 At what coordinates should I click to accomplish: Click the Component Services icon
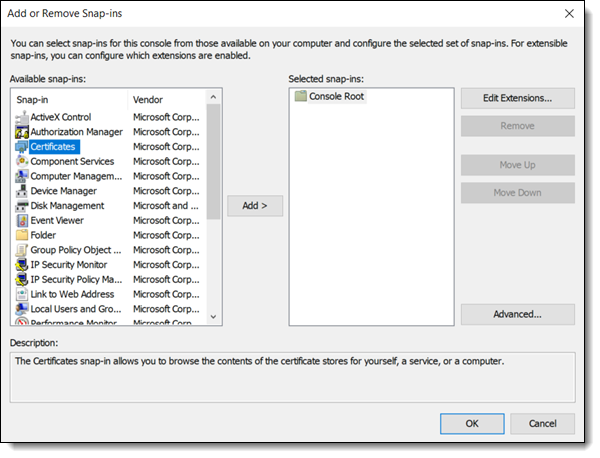(22, 162)
